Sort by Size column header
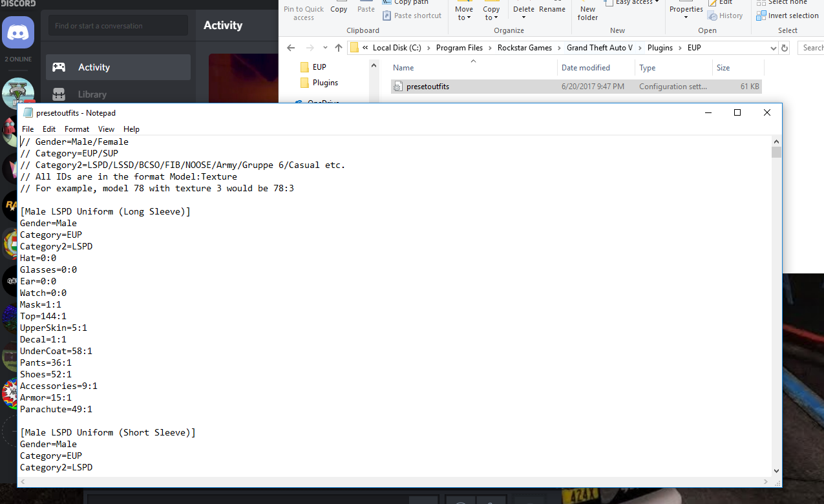Viewport: 824px width, 504px height. (737, 68)
